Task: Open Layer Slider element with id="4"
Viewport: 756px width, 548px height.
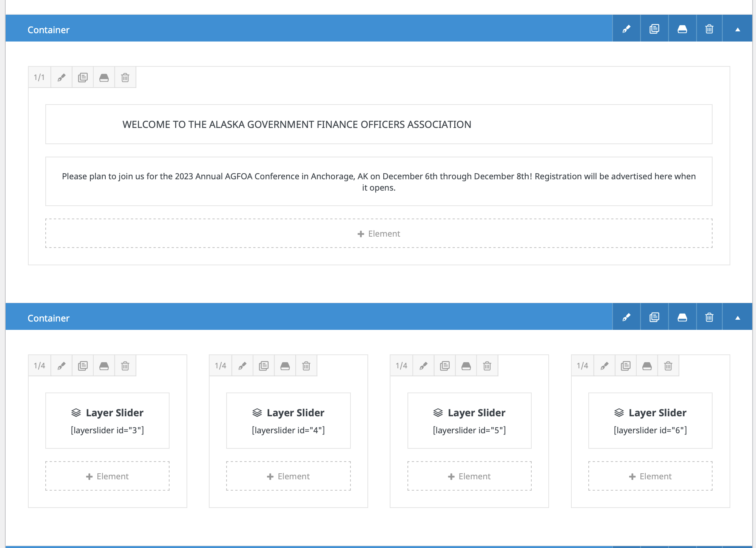Action: point(289,420)
